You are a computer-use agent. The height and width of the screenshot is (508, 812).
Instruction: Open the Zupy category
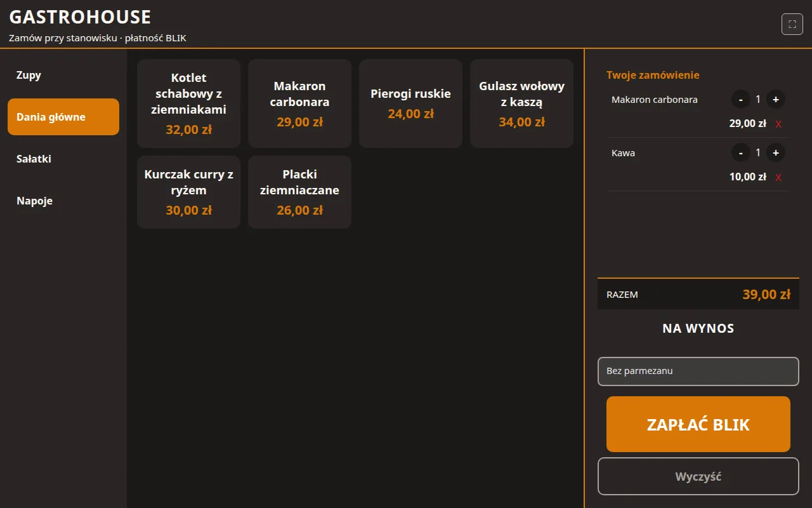(x=63, y=75)
